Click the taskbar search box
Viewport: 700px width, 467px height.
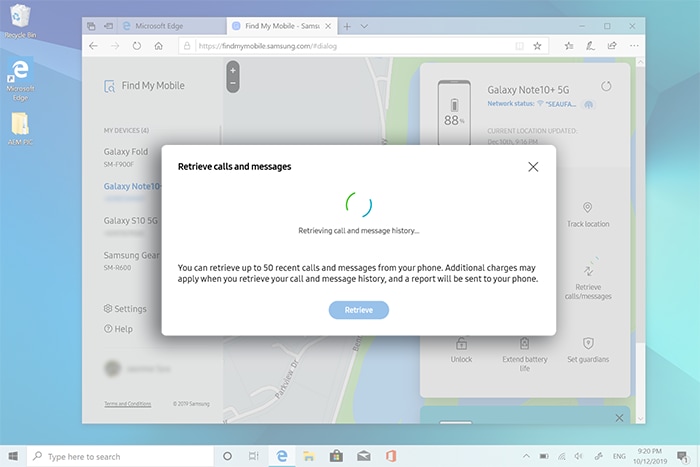coord(121,456)
